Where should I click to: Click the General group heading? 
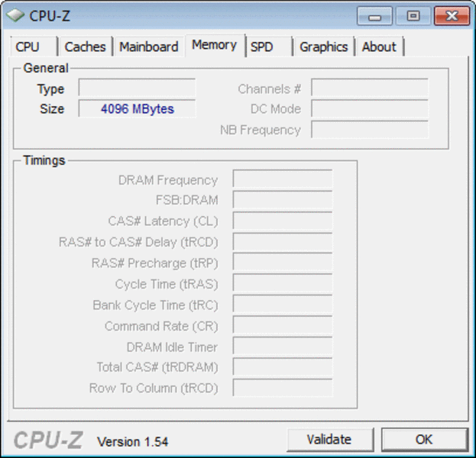[x=46, y=68]
